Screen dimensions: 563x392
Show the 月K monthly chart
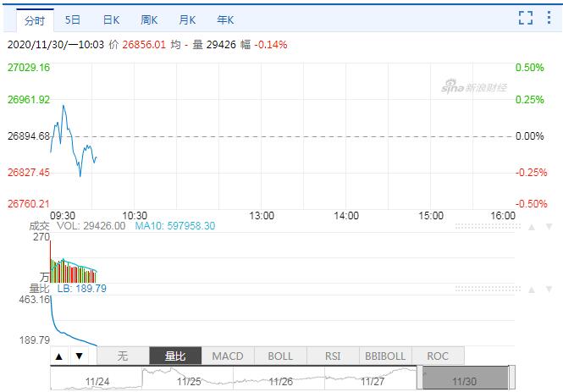(x=188, y=19)
